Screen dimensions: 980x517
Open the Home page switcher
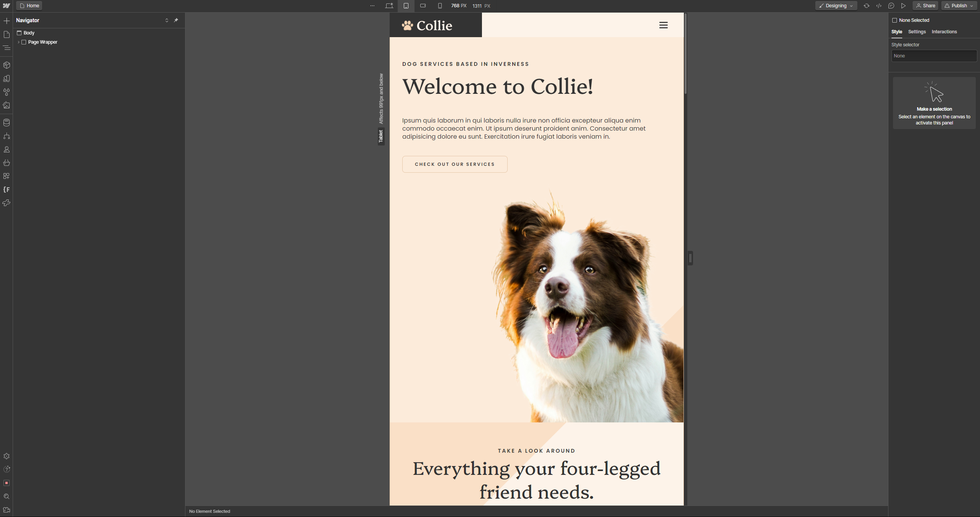click(29, 6)
